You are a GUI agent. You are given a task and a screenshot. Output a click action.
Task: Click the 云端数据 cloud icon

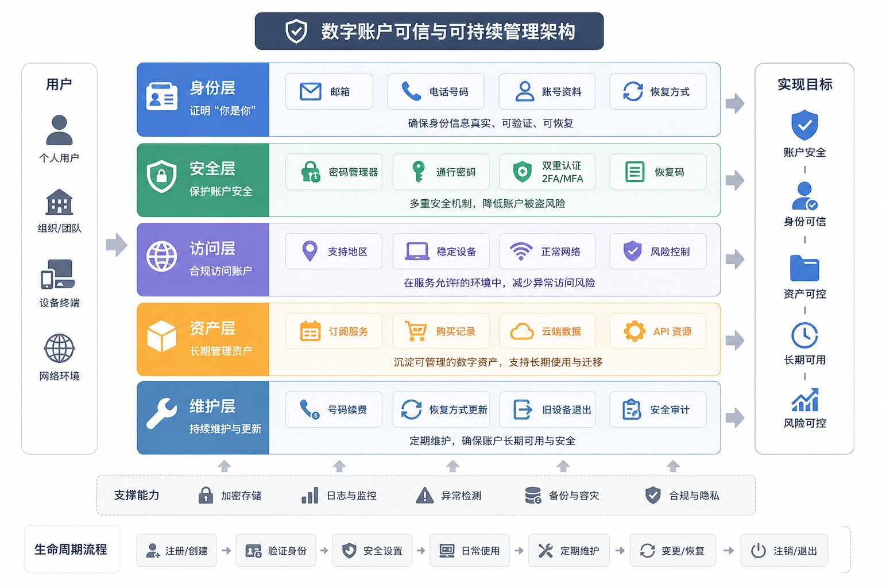[x=522, y=331]
